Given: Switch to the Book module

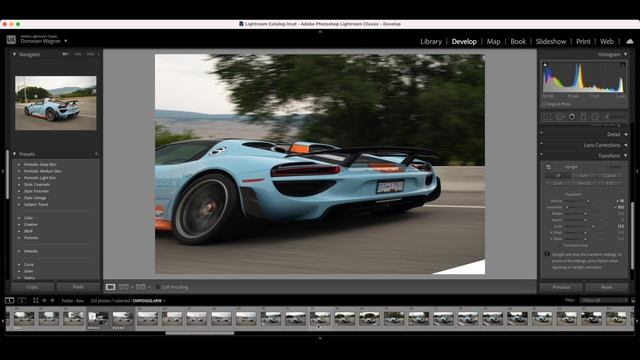Looking at the screenshot, I should 518,41.
